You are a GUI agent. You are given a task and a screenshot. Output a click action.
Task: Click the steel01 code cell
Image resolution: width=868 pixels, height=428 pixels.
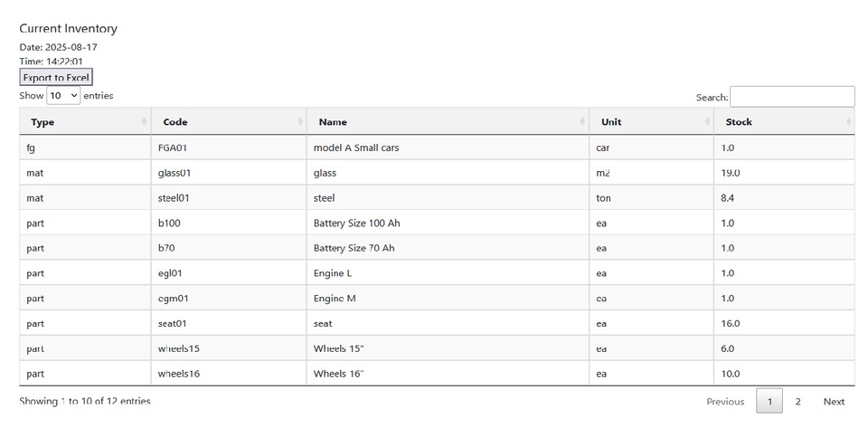174,198
